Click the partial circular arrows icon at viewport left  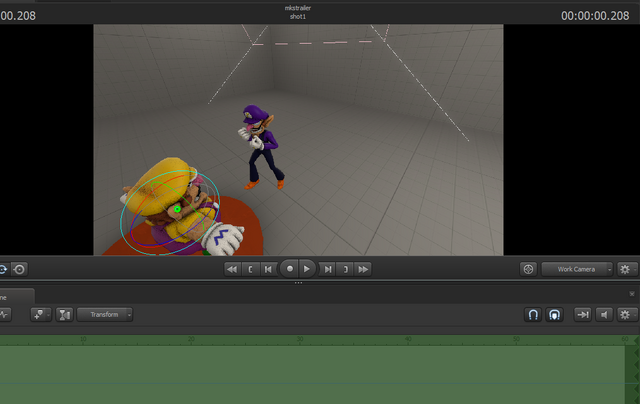click(3, 269)
